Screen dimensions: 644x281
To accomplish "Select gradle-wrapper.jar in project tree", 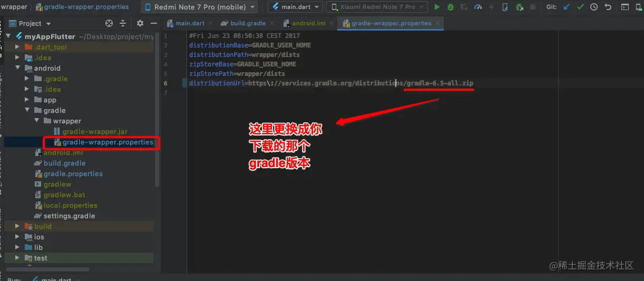I will [95, 131].
